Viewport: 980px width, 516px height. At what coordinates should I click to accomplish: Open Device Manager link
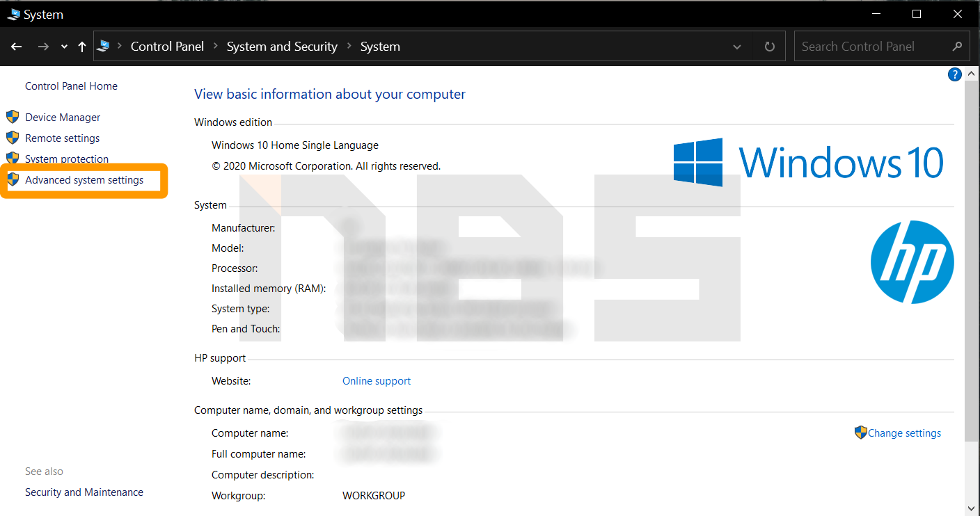[63, 118]
